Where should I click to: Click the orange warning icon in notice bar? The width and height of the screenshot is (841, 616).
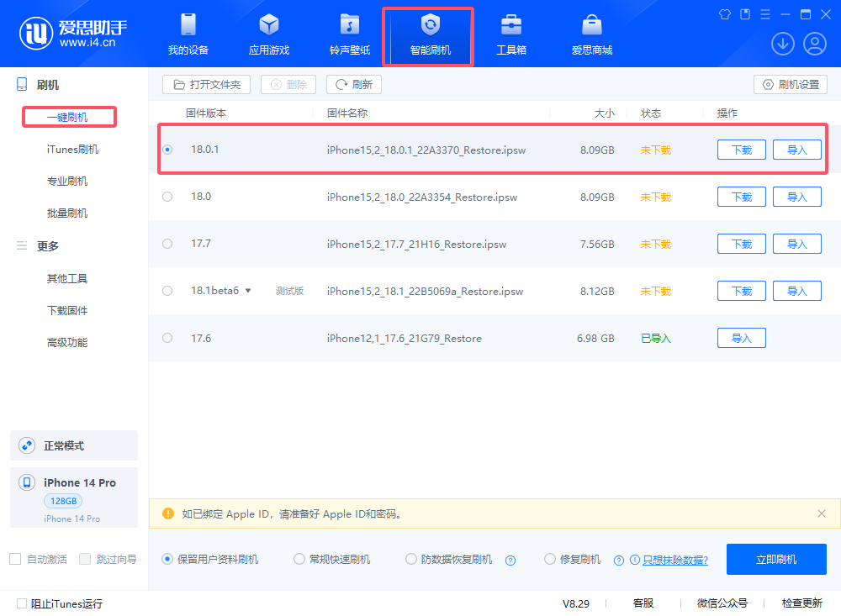(x=168, y=513)
